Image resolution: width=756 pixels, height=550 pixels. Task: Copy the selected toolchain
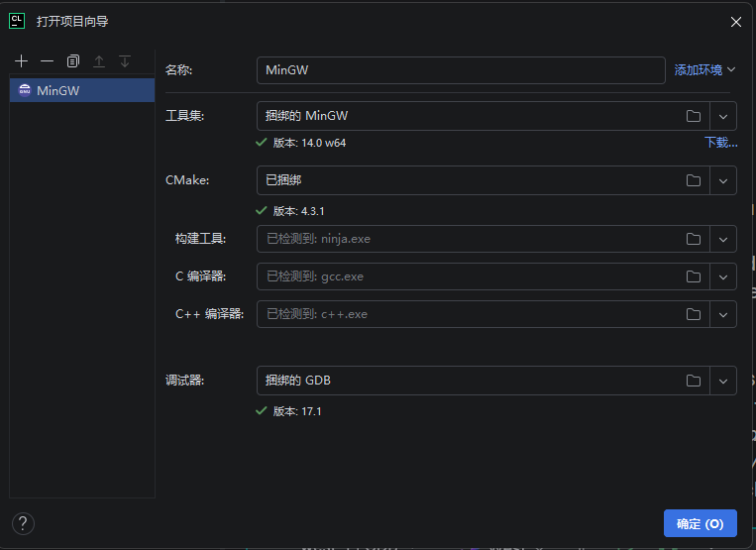point(72,61)
